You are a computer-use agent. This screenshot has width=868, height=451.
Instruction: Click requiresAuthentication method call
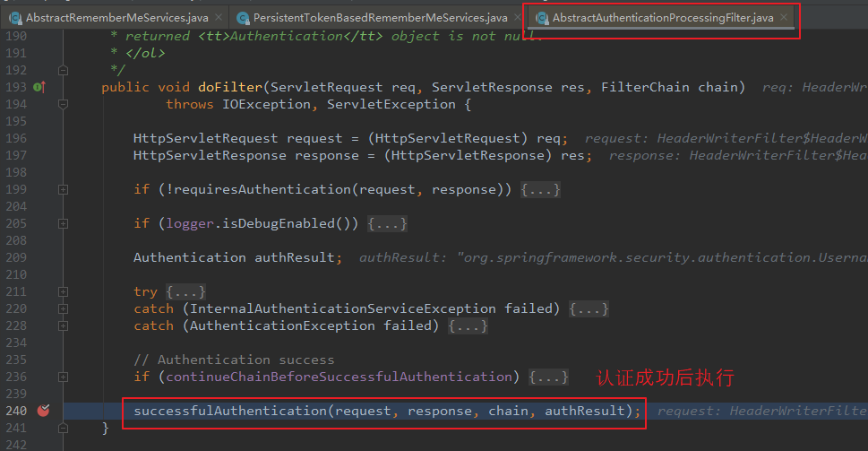pos(263,189)
